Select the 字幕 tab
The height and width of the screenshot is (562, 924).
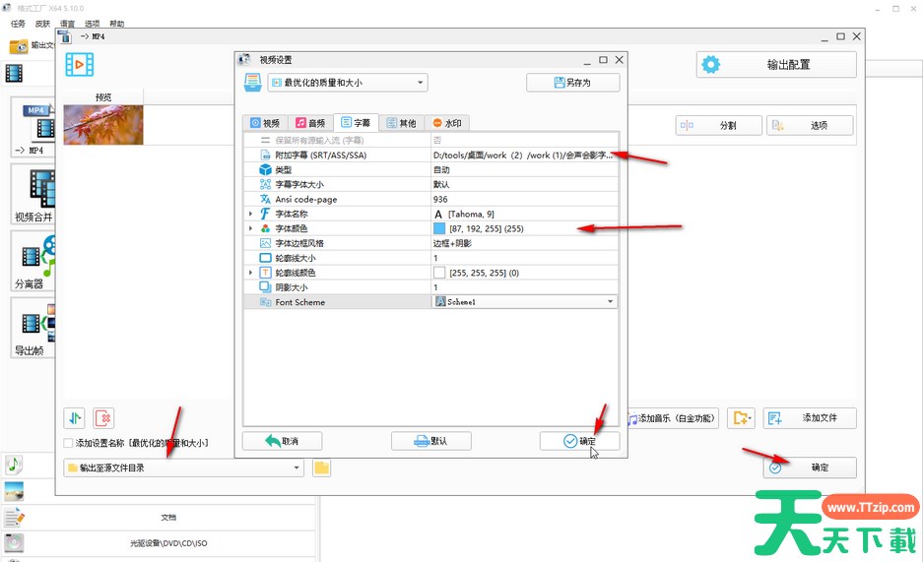pyautogui.click(x=356, y=122)
